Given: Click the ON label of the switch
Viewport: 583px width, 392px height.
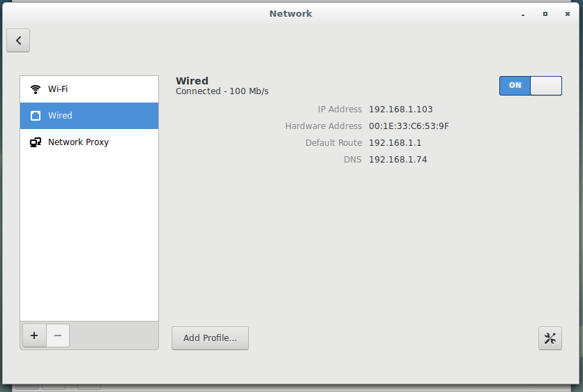Looking at the screenshot, I should 515,85.
